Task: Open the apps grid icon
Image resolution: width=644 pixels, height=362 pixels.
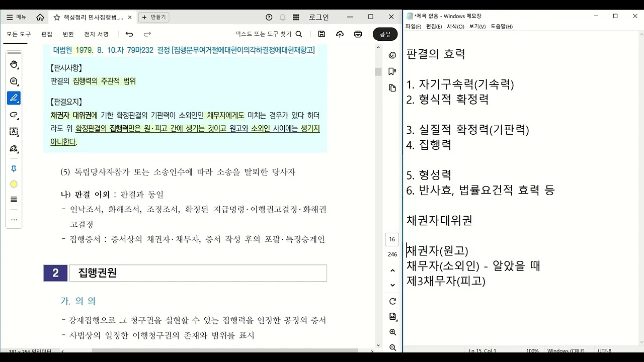Action: [x=296, y=17]
